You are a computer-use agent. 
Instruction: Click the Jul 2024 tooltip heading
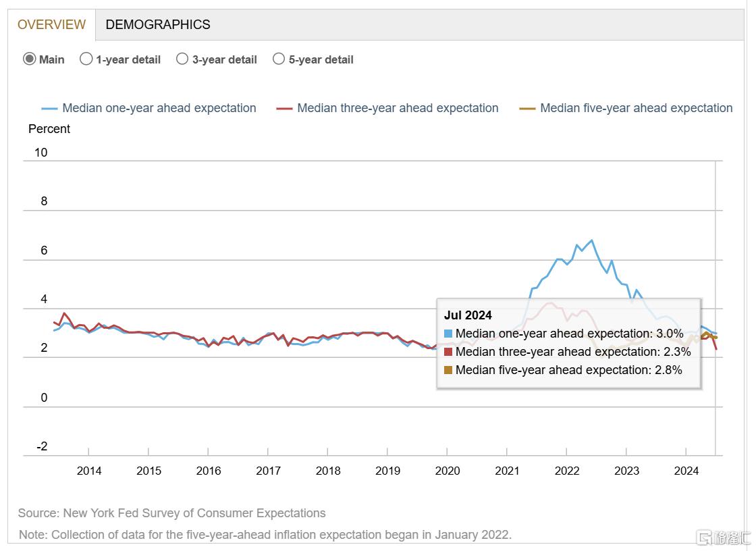pos(468,315)
